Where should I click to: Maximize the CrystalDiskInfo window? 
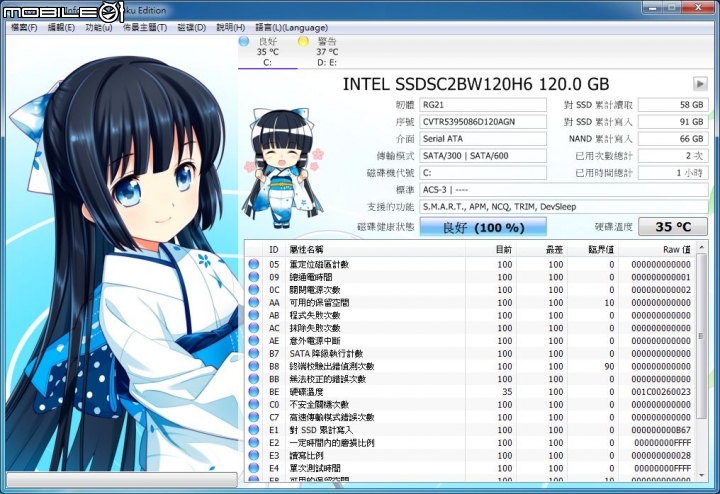[x=672, y=7]
